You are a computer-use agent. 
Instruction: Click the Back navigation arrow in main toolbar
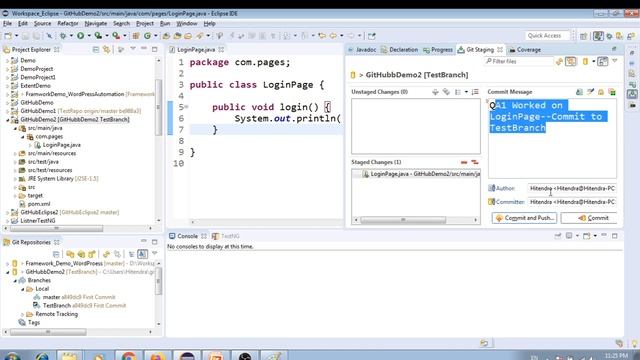point(333,36)
